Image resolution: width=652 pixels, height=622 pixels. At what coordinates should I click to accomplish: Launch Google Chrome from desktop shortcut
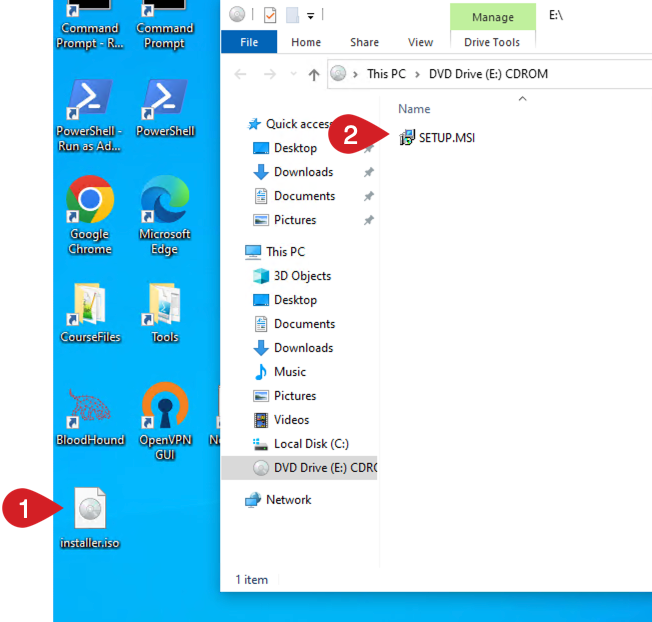coord(90,202)
